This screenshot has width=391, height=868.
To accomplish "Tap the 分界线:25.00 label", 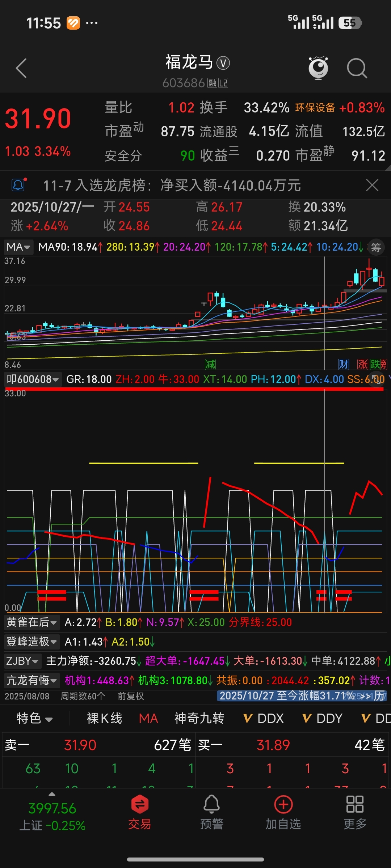I will pos(260,622).
